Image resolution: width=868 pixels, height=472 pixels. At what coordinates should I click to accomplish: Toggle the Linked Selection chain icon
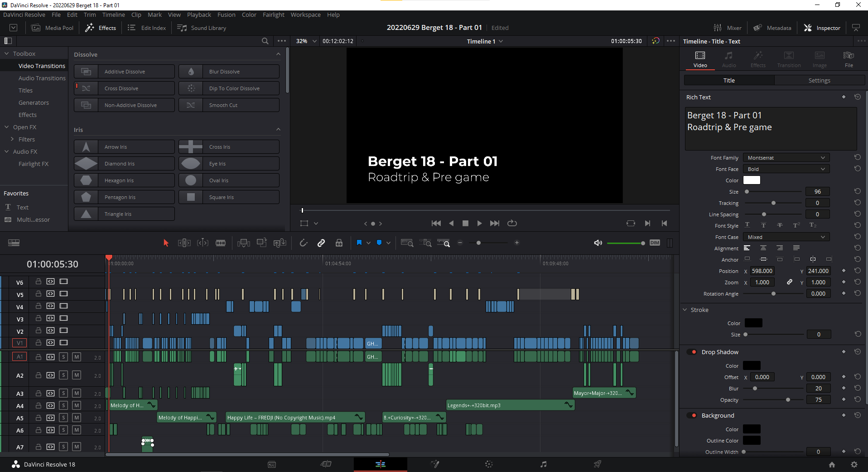(321, 243)
